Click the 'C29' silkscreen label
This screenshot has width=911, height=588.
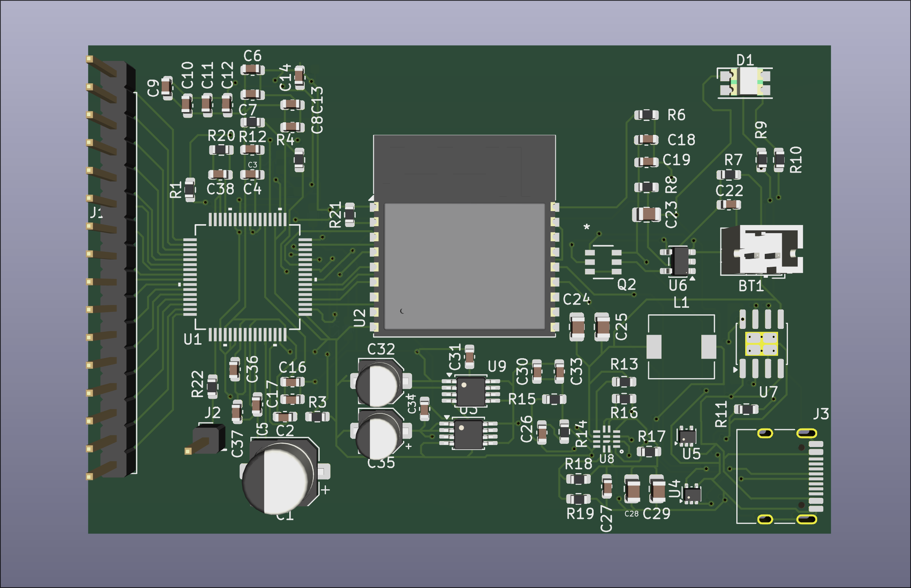click(657, 514)
